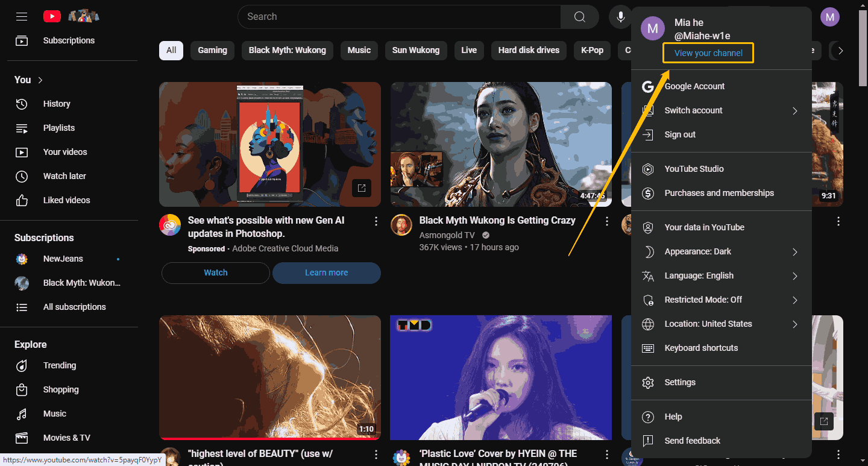The height and width of the screenshot is (466, 868).
Task: Open Keyboard shortcuts
Action: point(722,348)
